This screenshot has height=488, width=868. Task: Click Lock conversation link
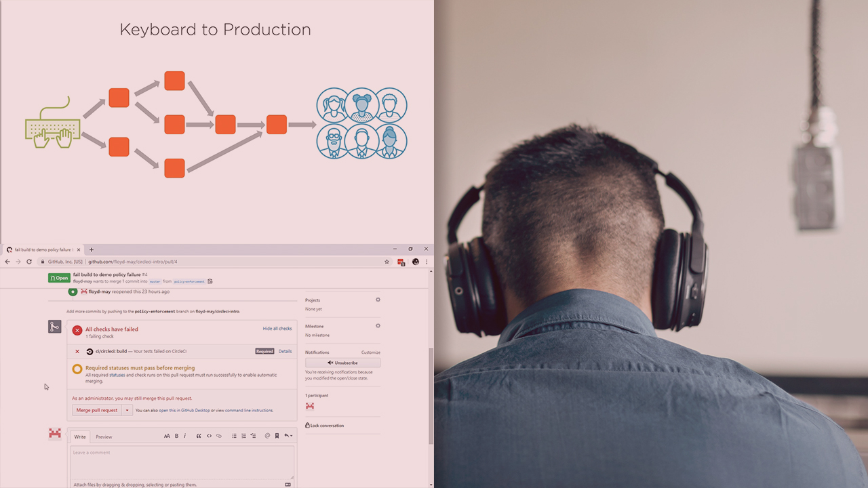click(x=324, y=426)
